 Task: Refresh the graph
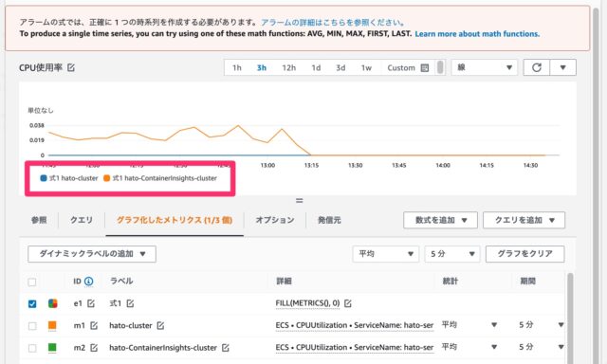click(x=537, y=67)
